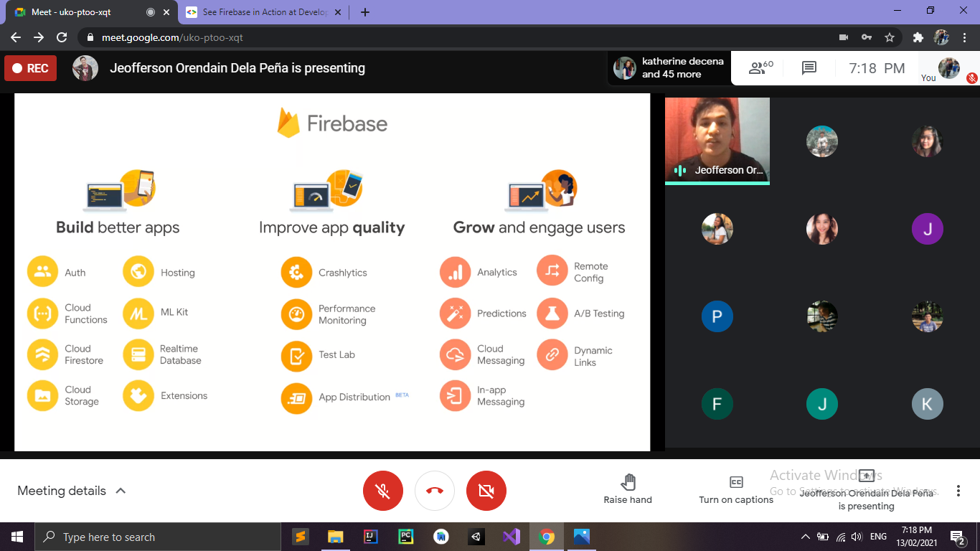980x551 pixels.
Task: Focus the meet.google.com address bar
Action: pyautogui.click(x=459, y=37)
